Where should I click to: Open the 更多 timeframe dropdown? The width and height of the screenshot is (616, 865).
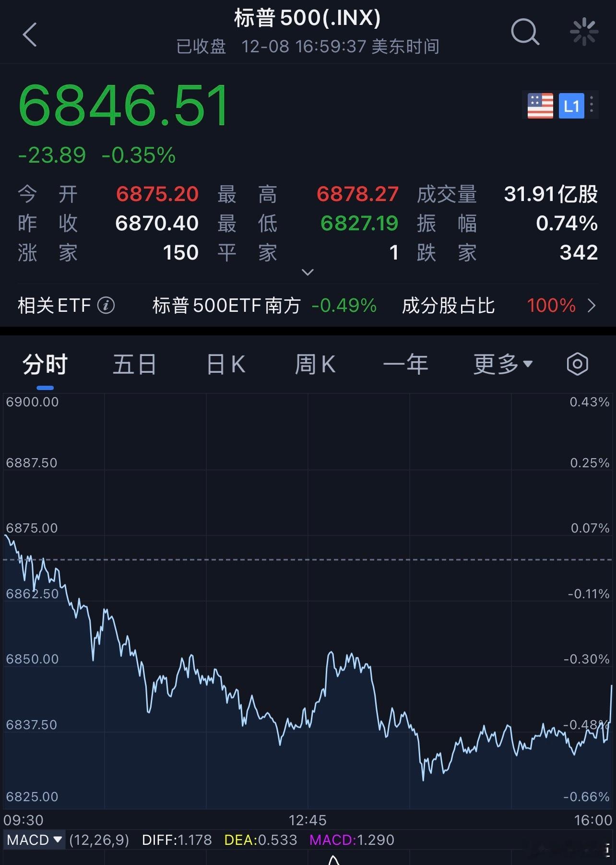pyautogui.click(x=503, y=364)
